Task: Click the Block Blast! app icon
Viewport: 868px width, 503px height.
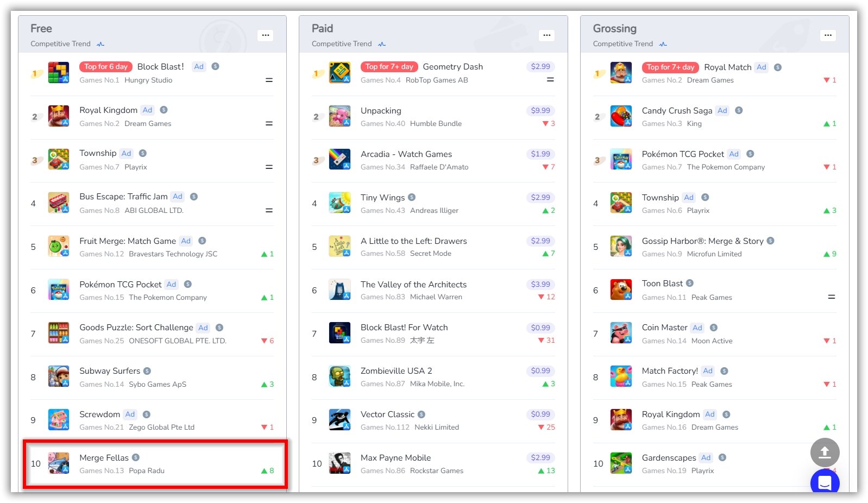Action: point(59,73)
